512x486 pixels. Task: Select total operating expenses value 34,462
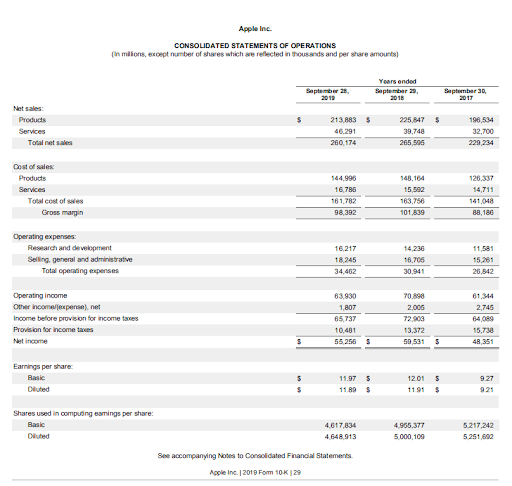click(345, 271)
